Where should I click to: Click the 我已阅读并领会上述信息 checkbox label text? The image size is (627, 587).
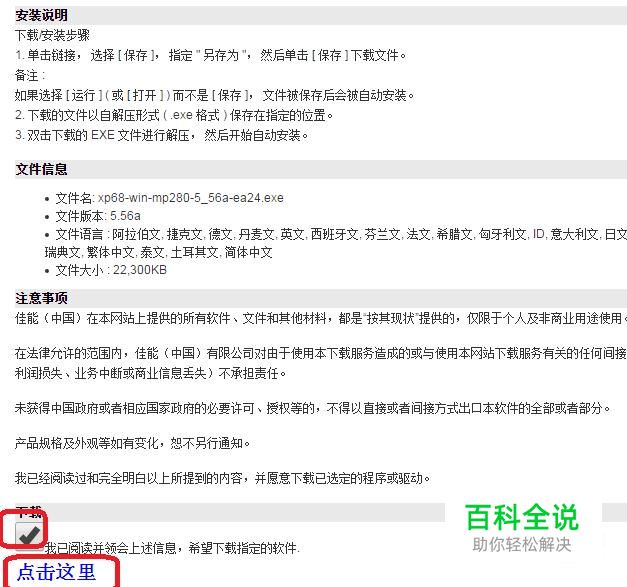172,548
